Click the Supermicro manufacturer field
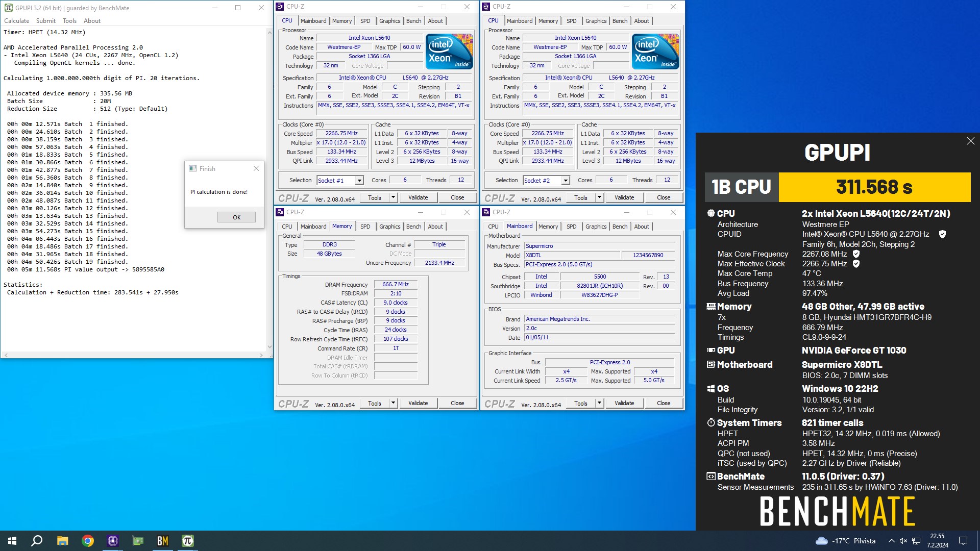The height and width of the screenshot is (551, 980). [x=600, y=246]
